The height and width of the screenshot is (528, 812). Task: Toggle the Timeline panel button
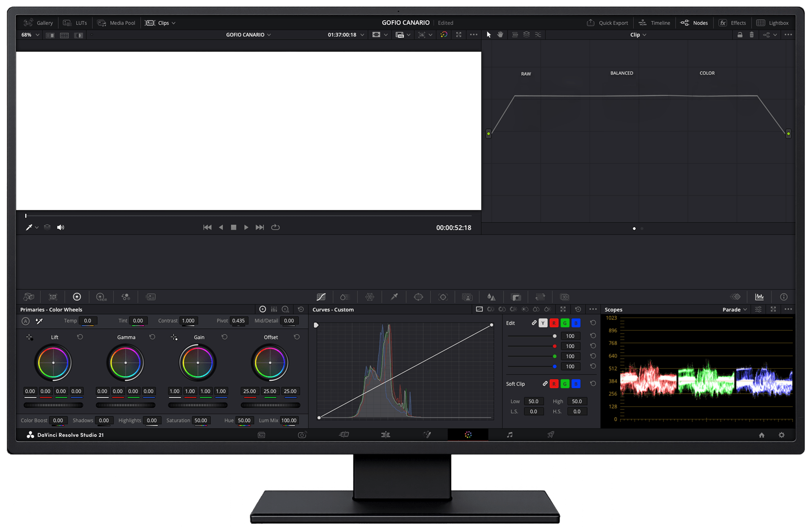tap(654, 23)
